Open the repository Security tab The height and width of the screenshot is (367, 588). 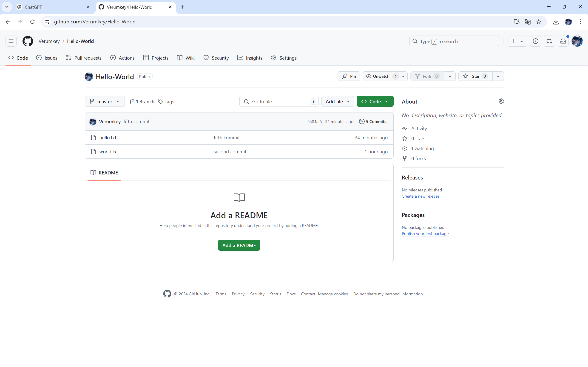click(216, 58)
